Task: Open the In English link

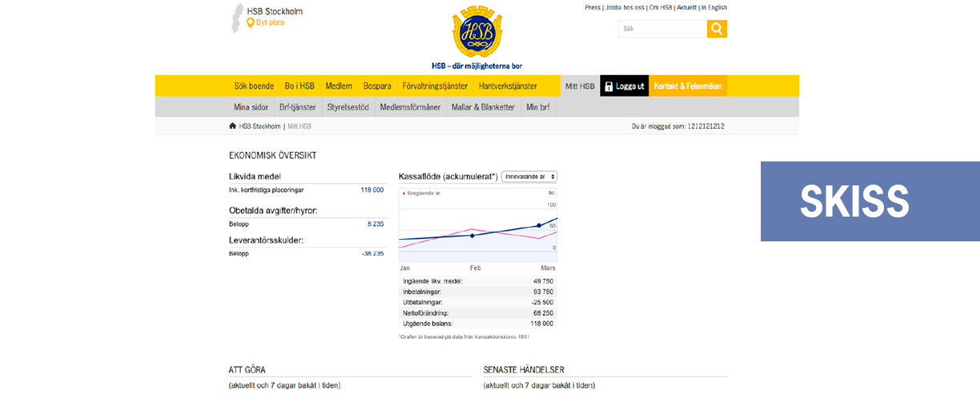Action: coord(714,7)
